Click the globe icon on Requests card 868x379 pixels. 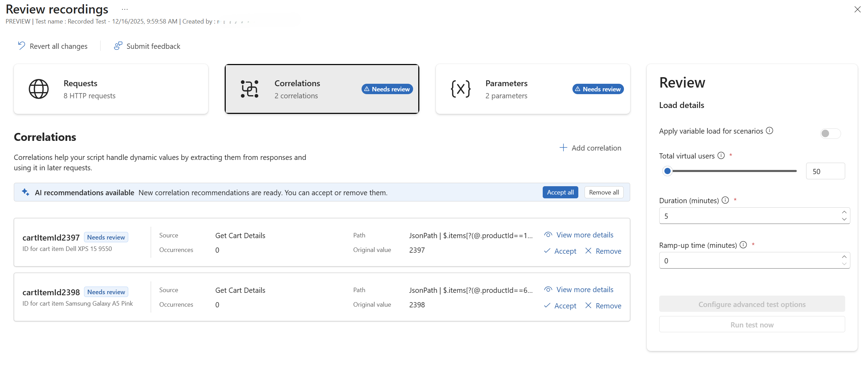(39, 89)
